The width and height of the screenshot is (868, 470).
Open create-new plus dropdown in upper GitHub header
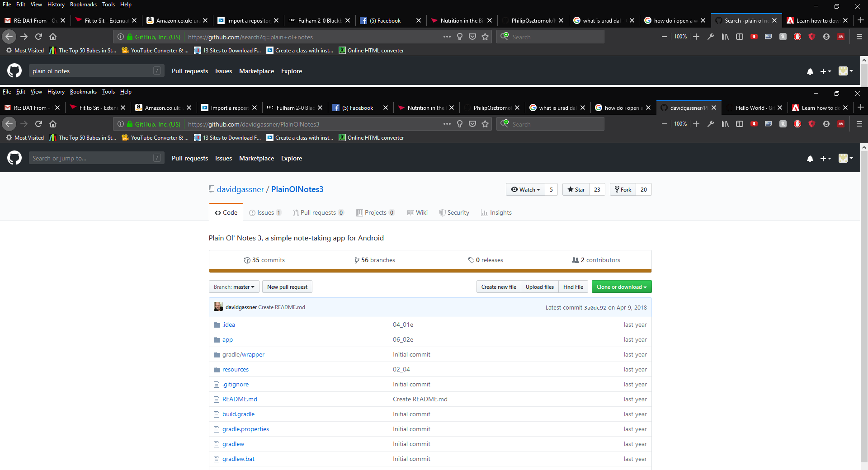coord(826,71)
